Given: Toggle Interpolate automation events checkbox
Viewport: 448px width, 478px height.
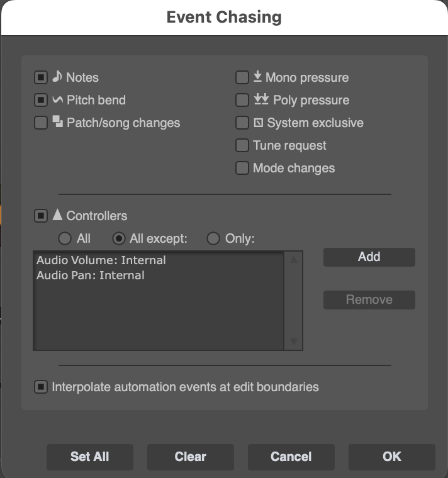Looking at the screenshot, I should tap(40, 387).
